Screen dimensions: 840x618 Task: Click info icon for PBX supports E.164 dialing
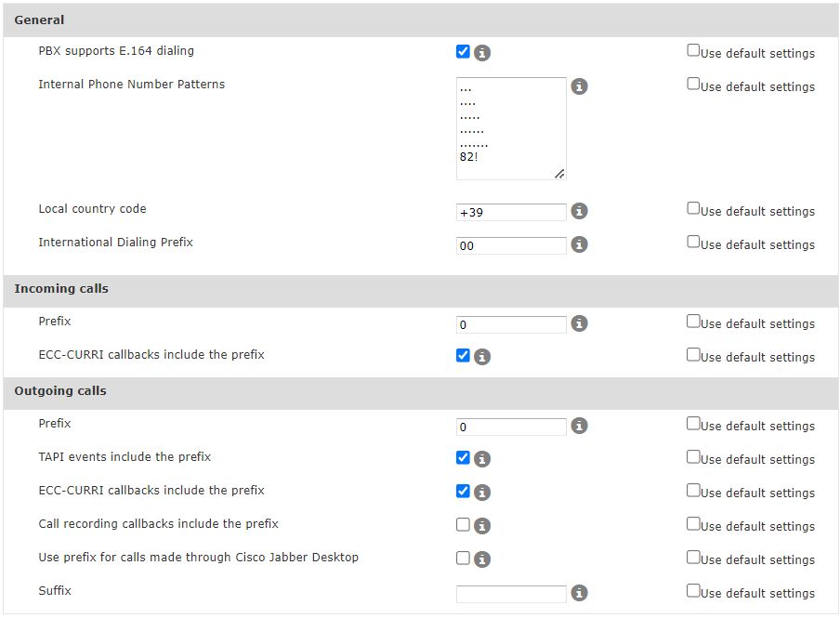[x=482, y=53]
